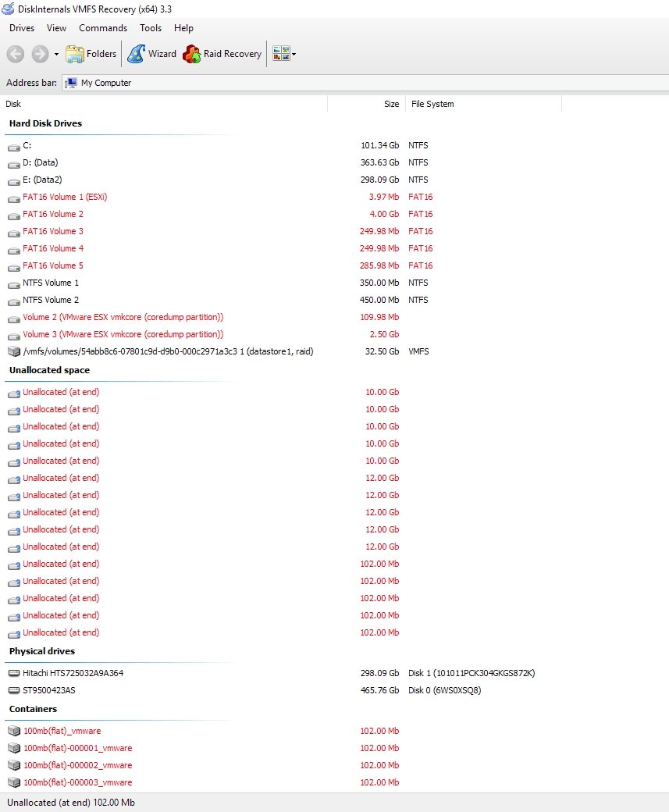Click NTFS file system of D: (Data)
The height and width of the screenshot is (812, 669).
[418, 162]
